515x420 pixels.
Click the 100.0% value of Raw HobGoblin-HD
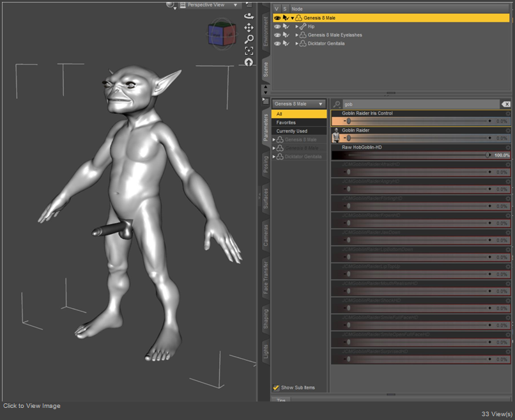pos(502,155)
